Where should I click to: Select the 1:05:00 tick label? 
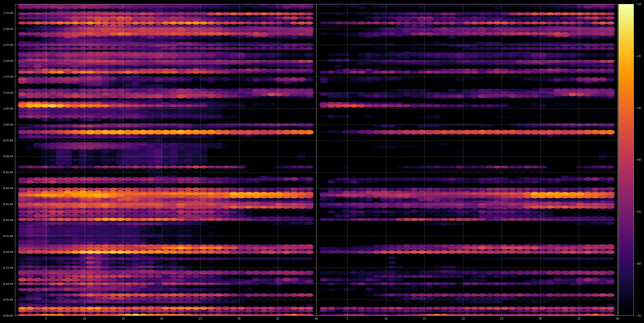(8, 109)
